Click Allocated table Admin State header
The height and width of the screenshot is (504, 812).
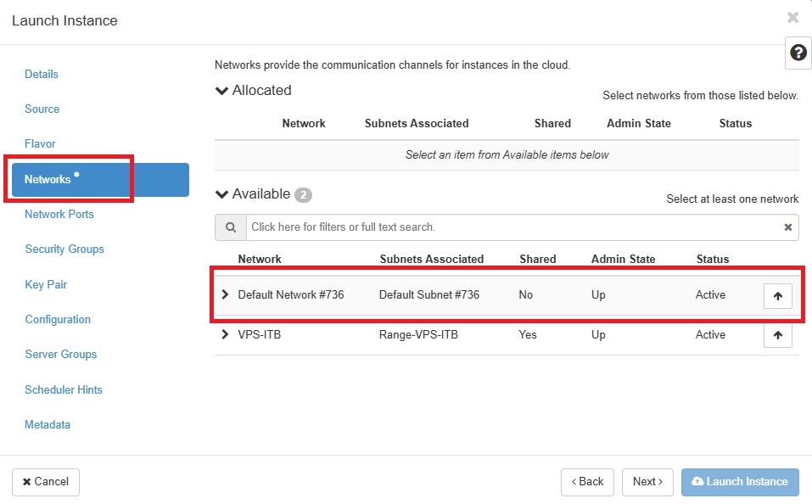pyautogui.click(x=639, y=123)
